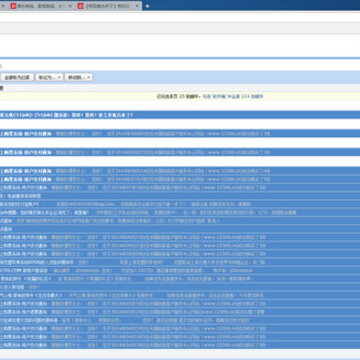The image size is (360, 360).
Task: Click the red favicon on the first tab
Action: click(x=14, y=6)
